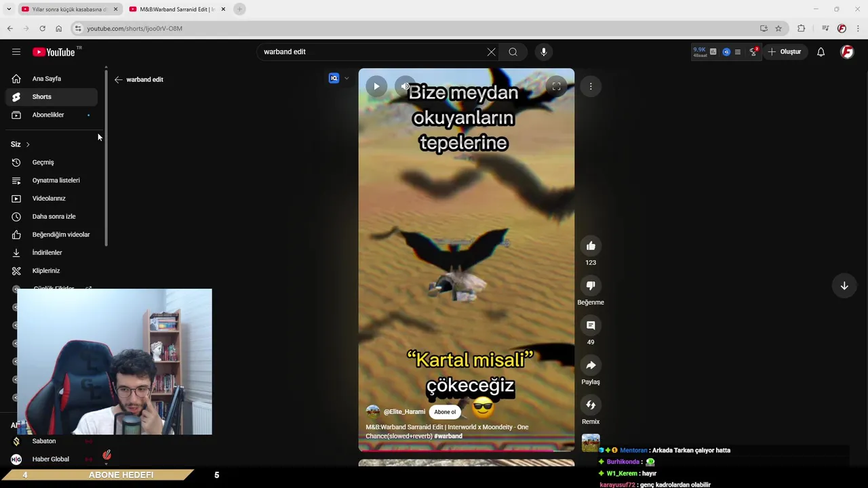Viewport: 868px width, 488px height.
Task: Remix this Short
Action: (591, 405)
